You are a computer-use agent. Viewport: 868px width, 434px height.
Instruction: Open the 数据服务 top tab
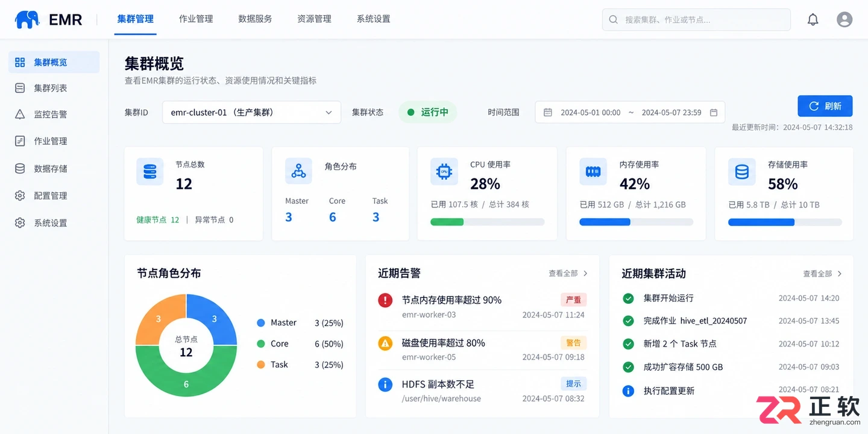coord(255,19)
